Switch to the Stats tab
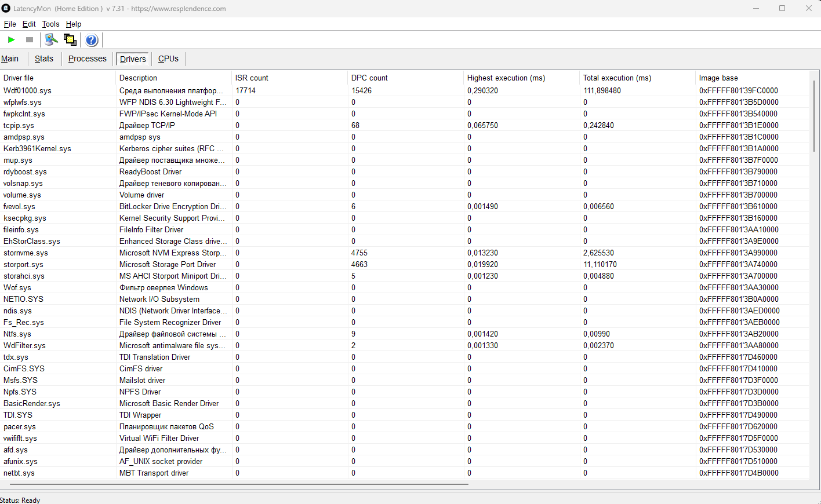Viewport: 821px width, 504px height. point(44,59)
